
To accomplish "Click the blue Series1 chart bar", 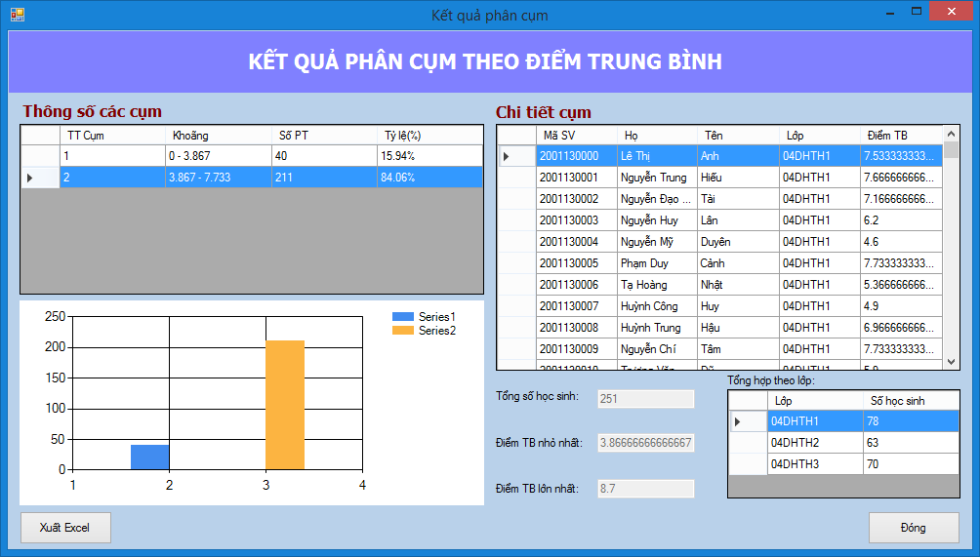I will [x=150, y=458].
